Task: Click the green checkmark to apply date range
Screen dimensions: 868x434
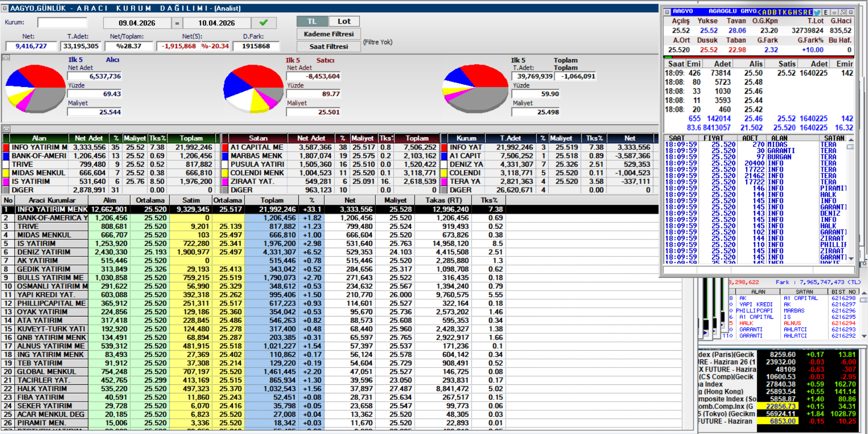Action: (x=263, y=23)
